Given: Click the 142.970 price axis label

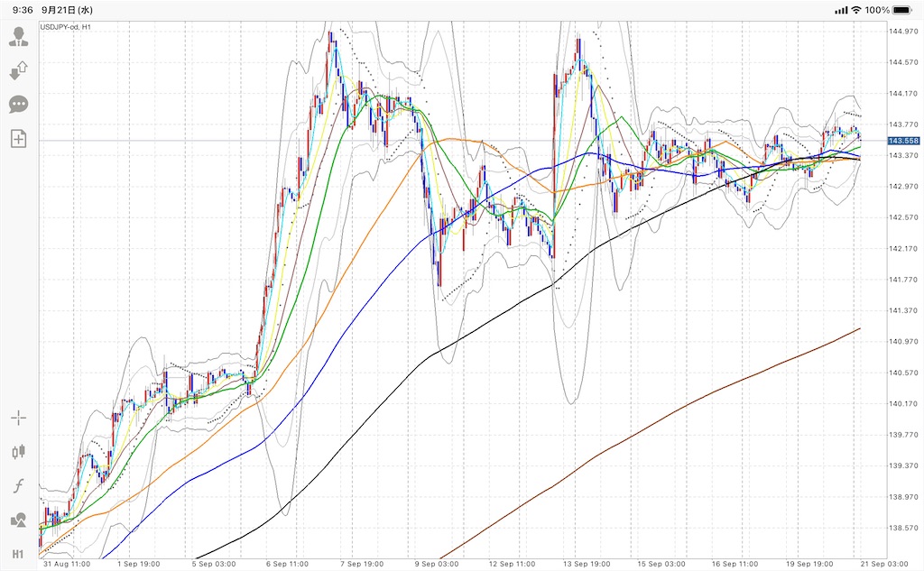Looking at the screenshot, I should 903,186.
